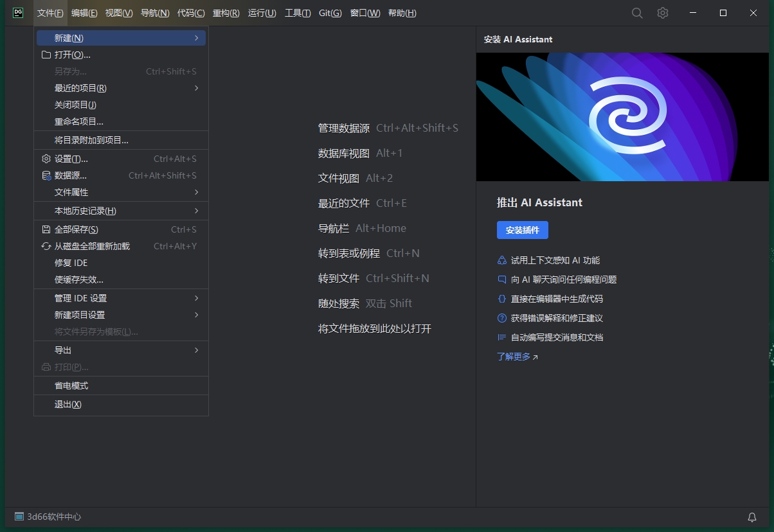Open the 文件(F) menu
The width and height of the screenshot is (774, 532).
50,13
